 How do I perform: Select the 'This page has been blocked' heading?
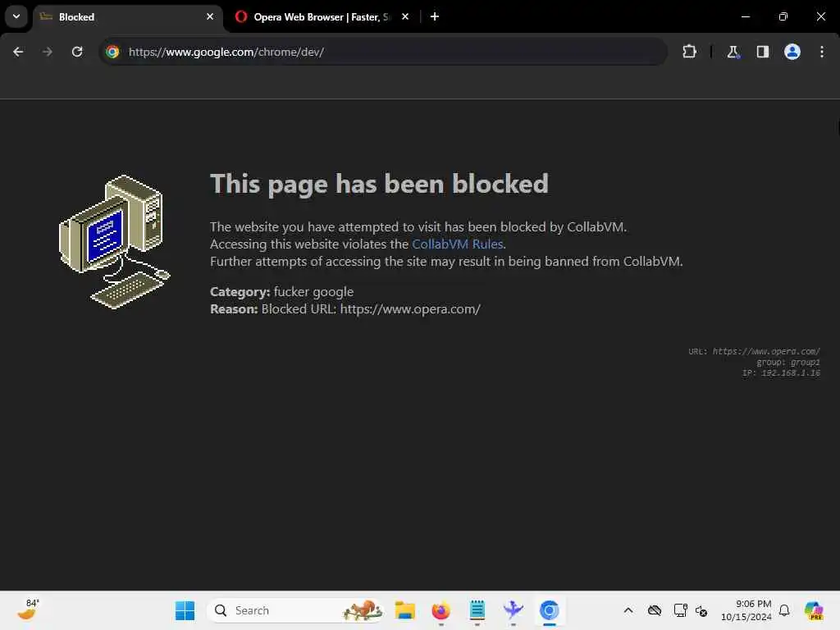[x=379, y=184]
